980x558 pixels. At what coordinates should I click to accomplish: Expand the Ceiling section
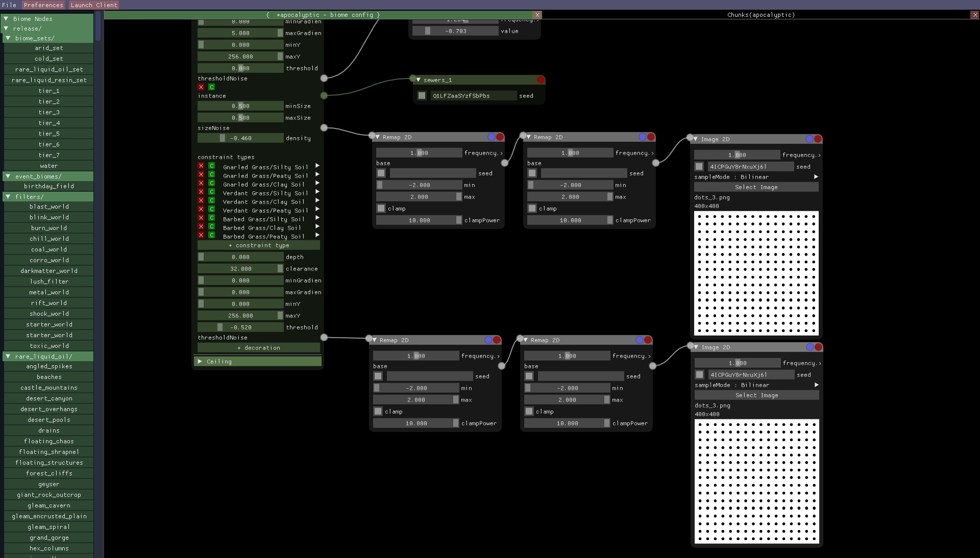tap(200, 362)
